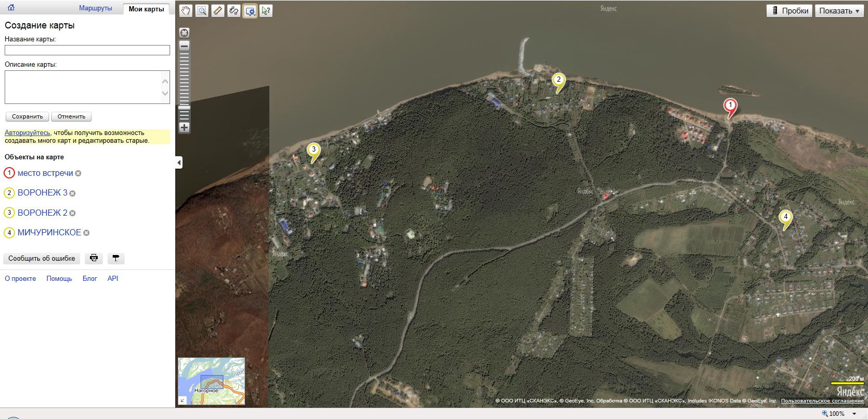Switch to the Маршруты tab
Image resolution: width=868 pixels, height=419 pixels.
pyautogui.click(x=96, y=8)
